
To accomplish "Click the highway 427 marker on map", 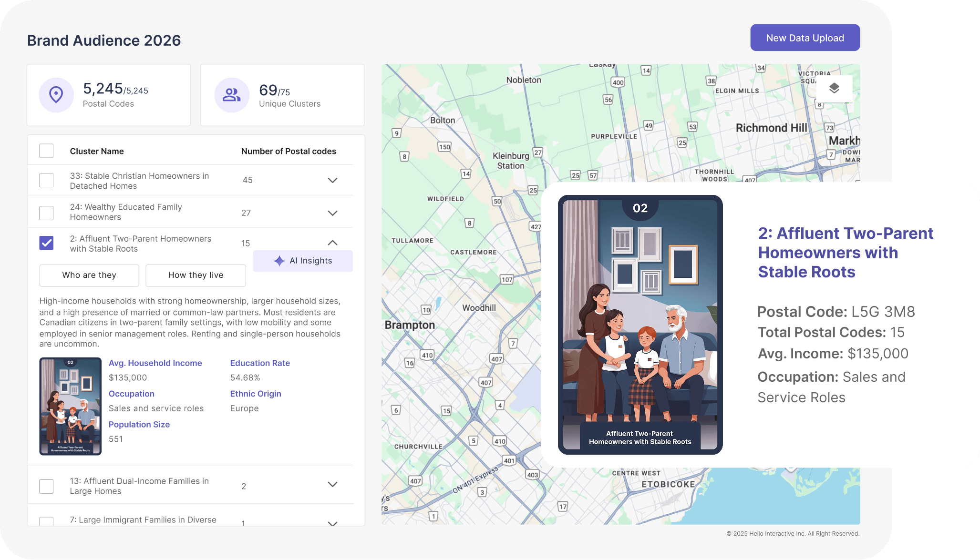I will point(536,226).
